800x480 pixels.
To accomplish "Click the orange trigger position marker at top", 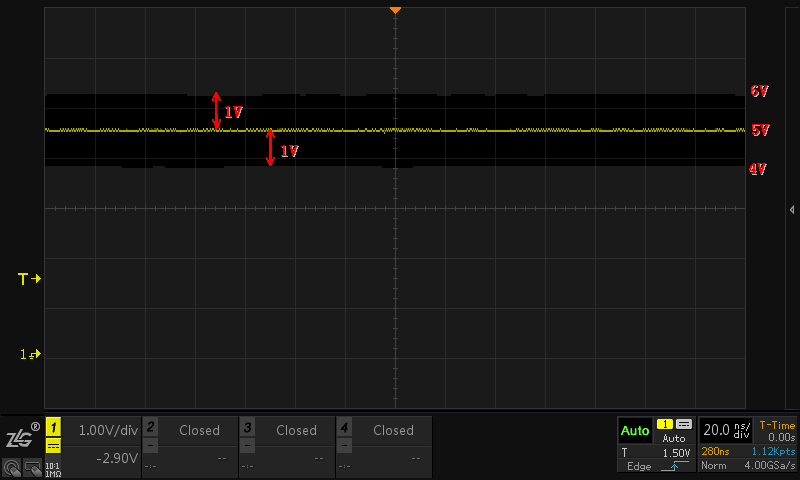I will (x=395, y=10).
